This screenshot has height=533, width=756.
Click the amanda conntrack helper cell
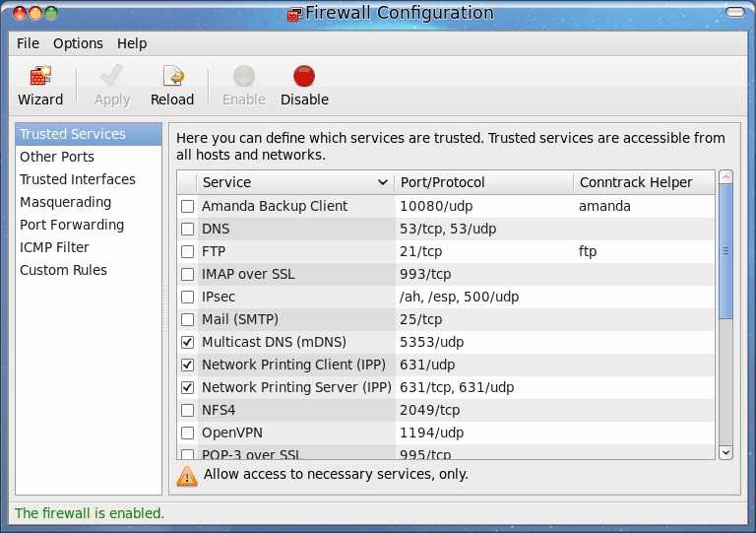[x=644, y=207]
